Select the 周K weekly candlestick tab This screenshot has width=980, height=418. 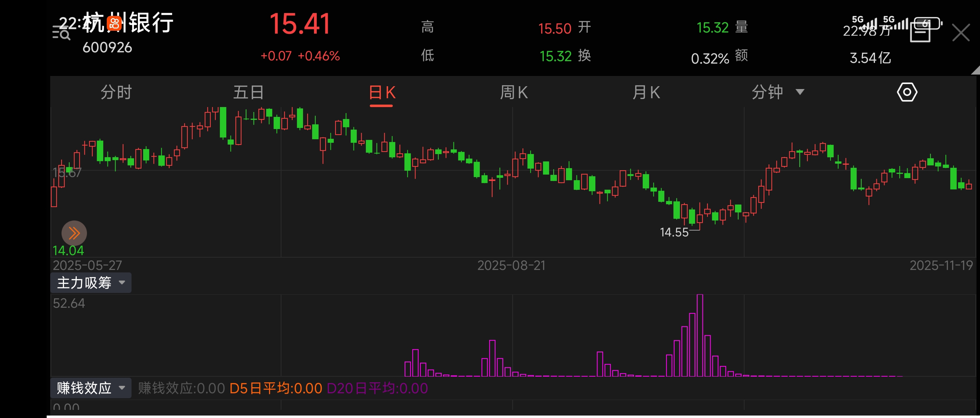pos(514,93)
